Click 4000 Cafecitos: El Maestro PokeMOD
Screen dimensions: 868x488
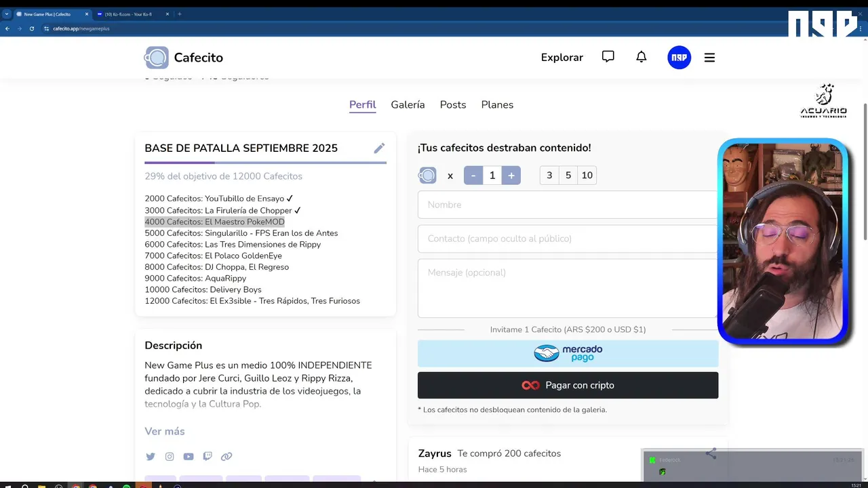point(214,222)
